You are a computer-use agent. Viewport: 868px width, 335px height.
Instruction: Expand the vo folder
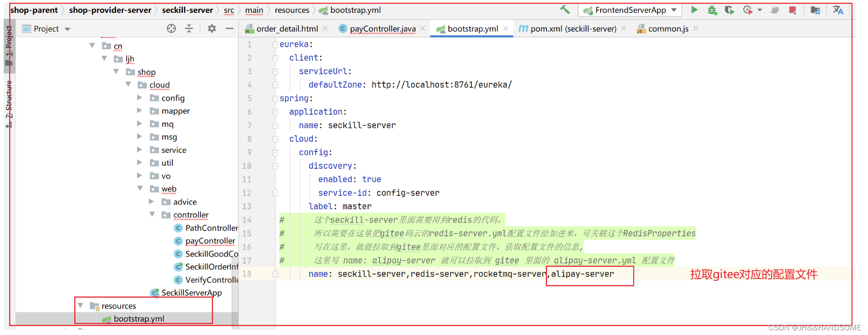tap(139, 175)
